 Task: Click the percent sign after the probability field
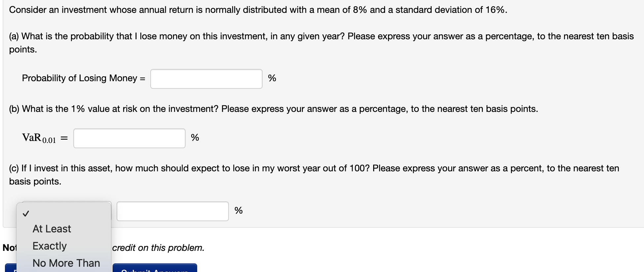point(272,79)
